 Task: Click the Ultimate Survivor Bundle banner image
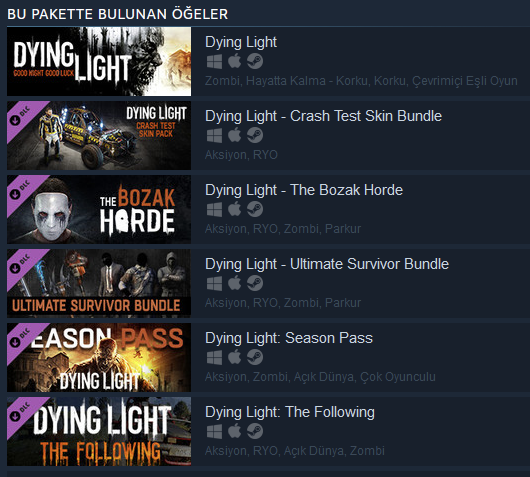click(x=99, y=284)
